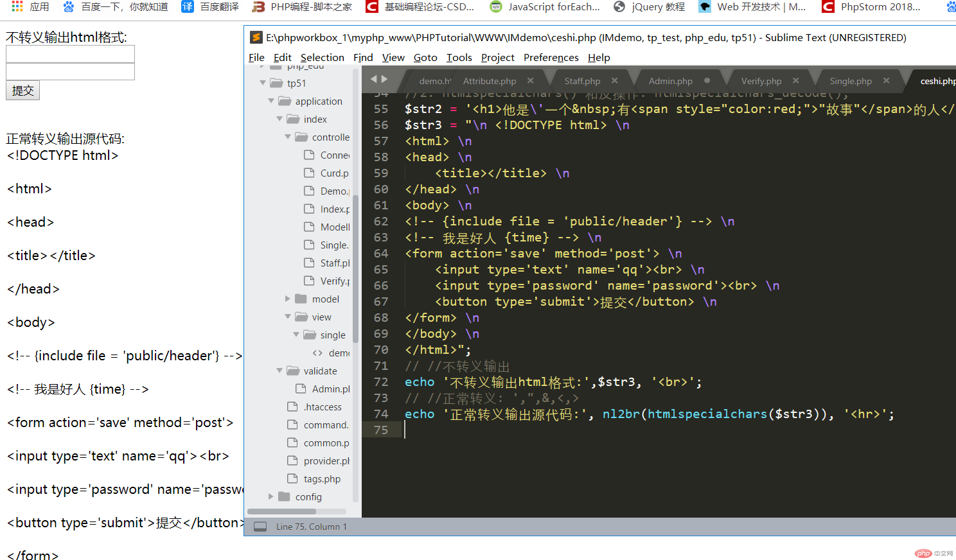The width and height of the screenshot is (956, 560).
Task: Click the .htaccess file icon
Action: pos(292,407)
